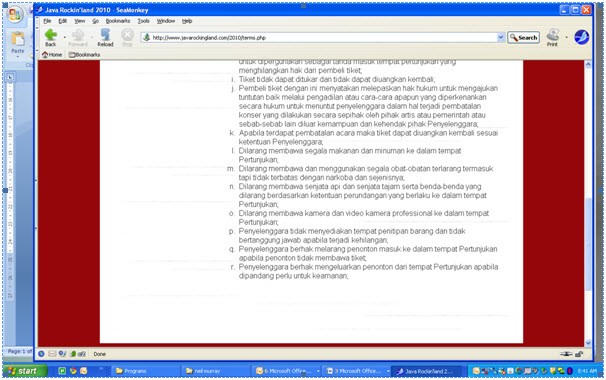This screenshot has height=380, width=606.
Task: Open the Home bookmark icon
Action: [52, 55]
